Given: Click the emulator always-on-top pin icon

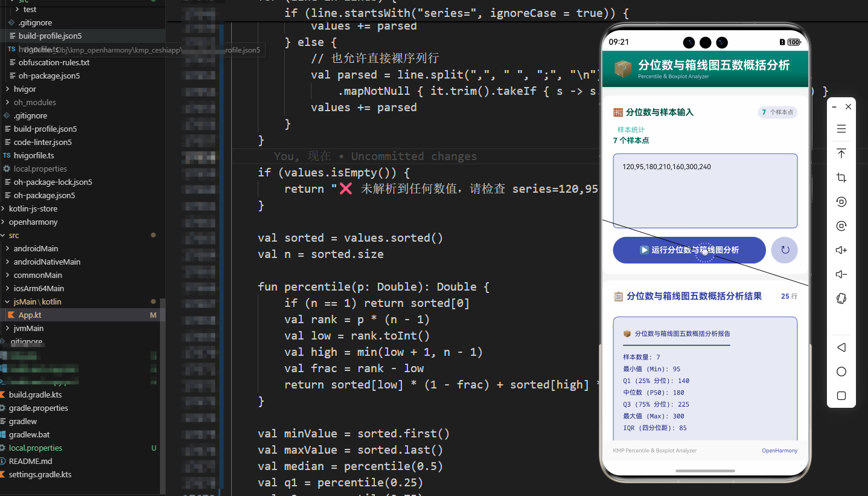Looking at the screenshot, I should (841, 153).
